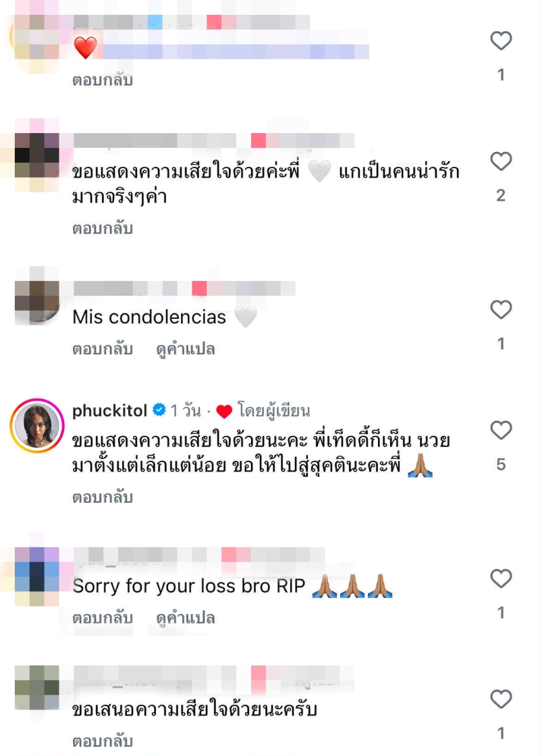Open like count 2 on the second comment
Screen dimensions: 540x756
tap(501, 195)
